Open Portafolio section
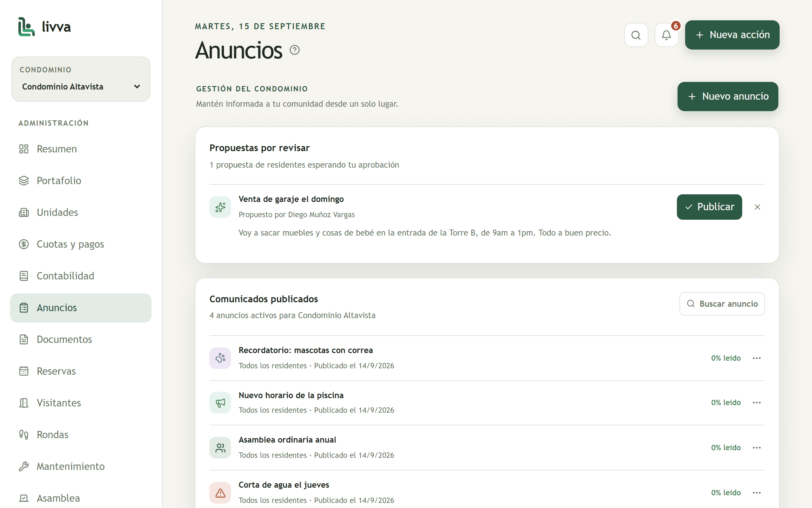812x508 pixels. pos(81,181)
